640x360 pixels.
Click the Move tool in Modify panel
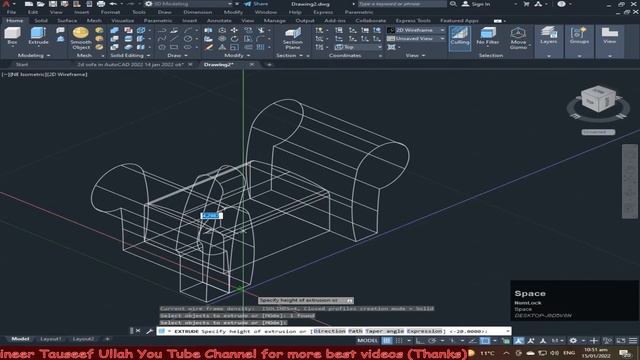click(234, 30)
